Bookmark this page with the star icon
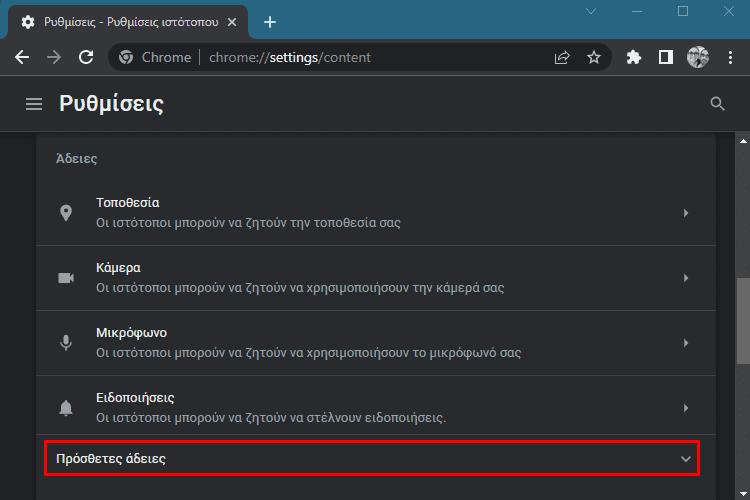 coord(594,57)
